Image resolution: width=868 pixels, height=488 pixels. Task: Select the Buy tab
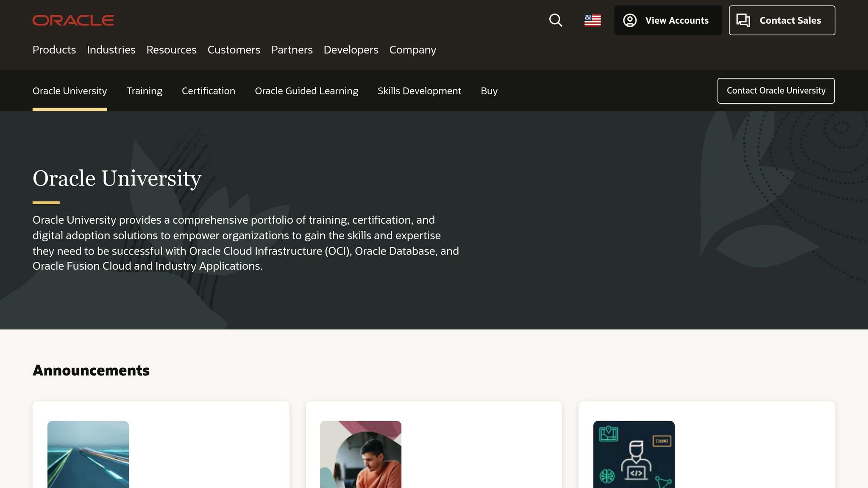click(x=489, y=91)
